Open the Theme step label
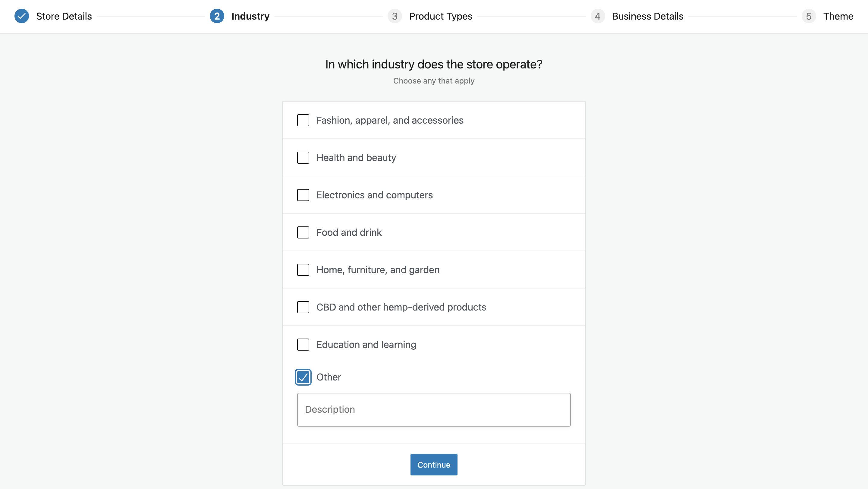This screenshot has height=489, width=868. click(x=838, y=16)
